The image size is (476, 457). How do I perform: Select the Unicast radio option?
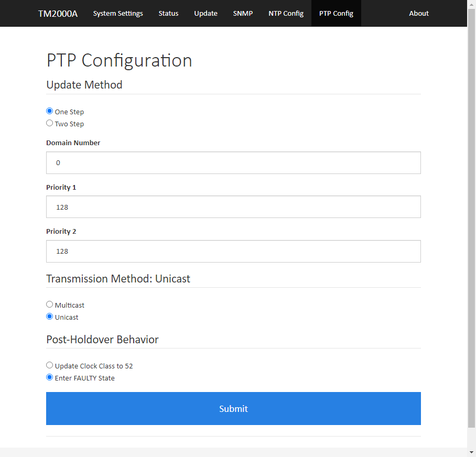click(x=49, y=317)
